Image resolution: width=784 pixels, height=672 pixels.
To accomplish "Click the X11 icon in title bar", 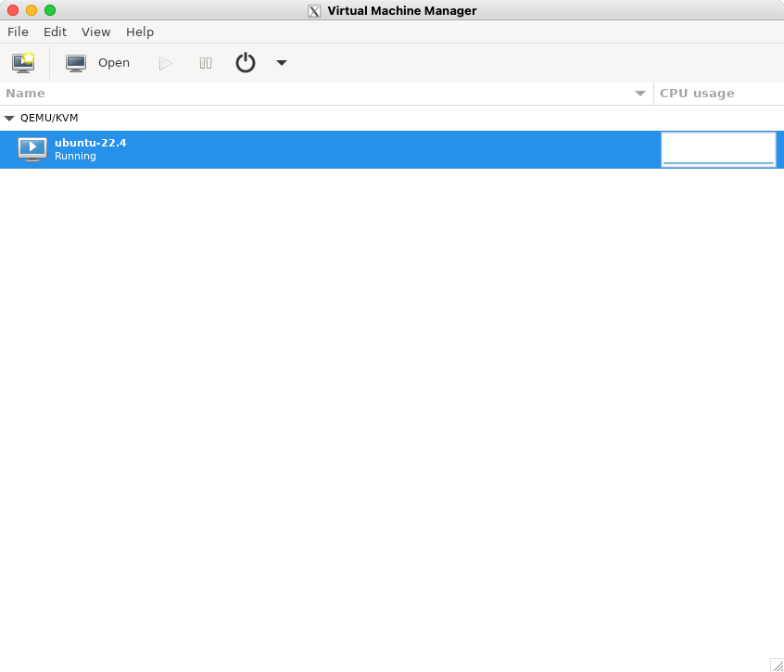I will click(314, 11).
